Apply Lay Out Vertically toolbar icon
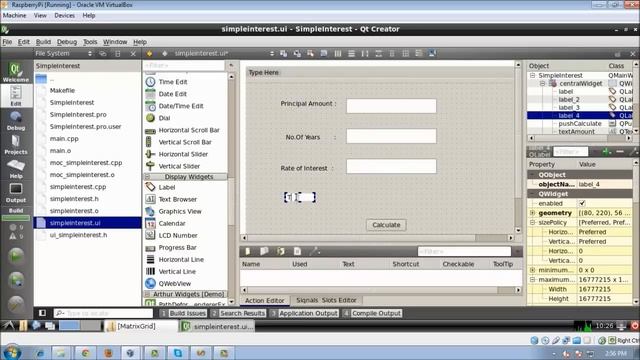The width and height of the screenshot is (640, 360). pos(351,53)
